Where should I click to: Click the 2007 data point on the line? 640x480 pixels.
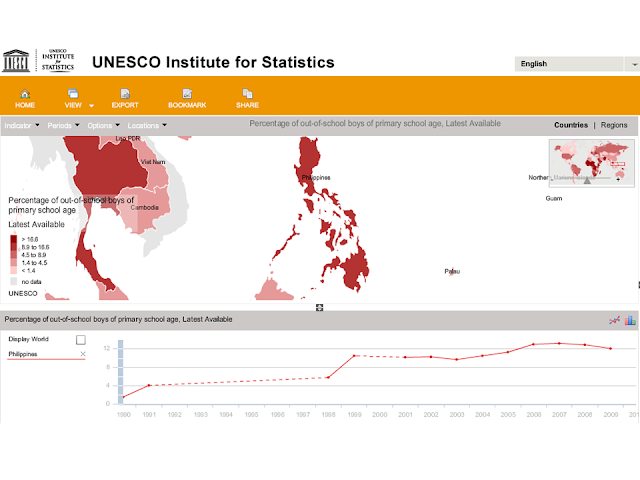click(x=559, y=343)
